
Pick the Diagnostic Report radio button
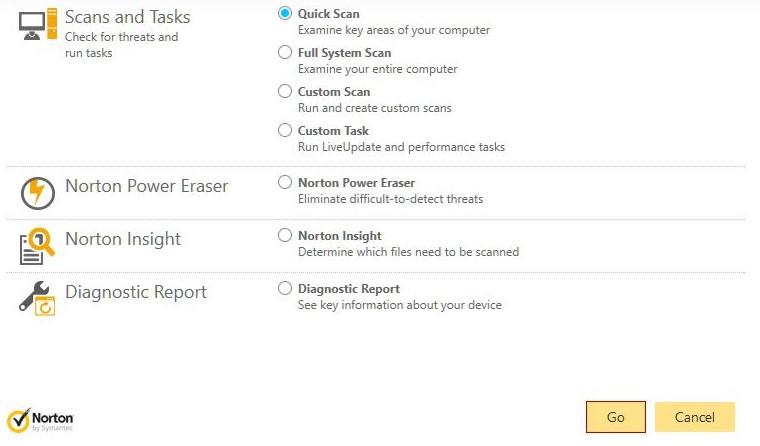coord(285,289)
